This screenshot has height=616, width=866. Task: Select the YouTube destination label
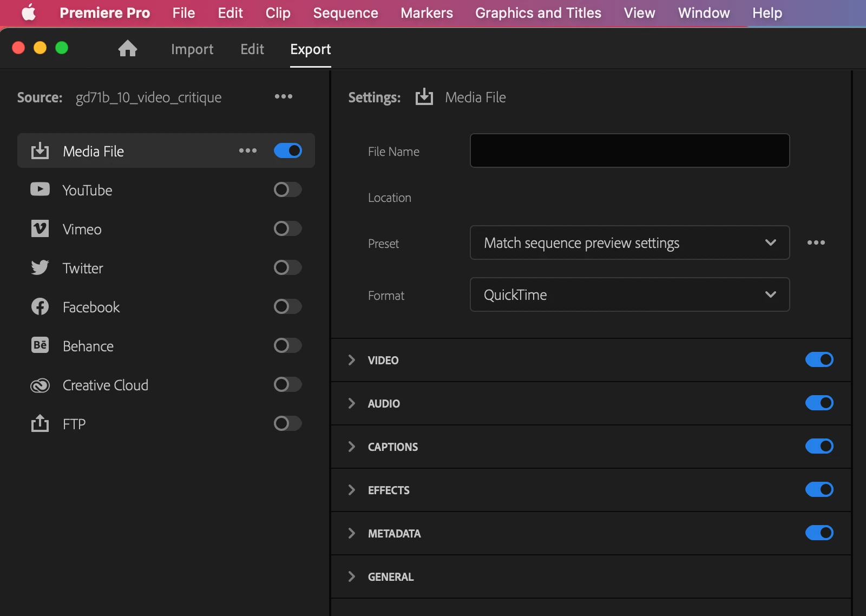[87, 190]
